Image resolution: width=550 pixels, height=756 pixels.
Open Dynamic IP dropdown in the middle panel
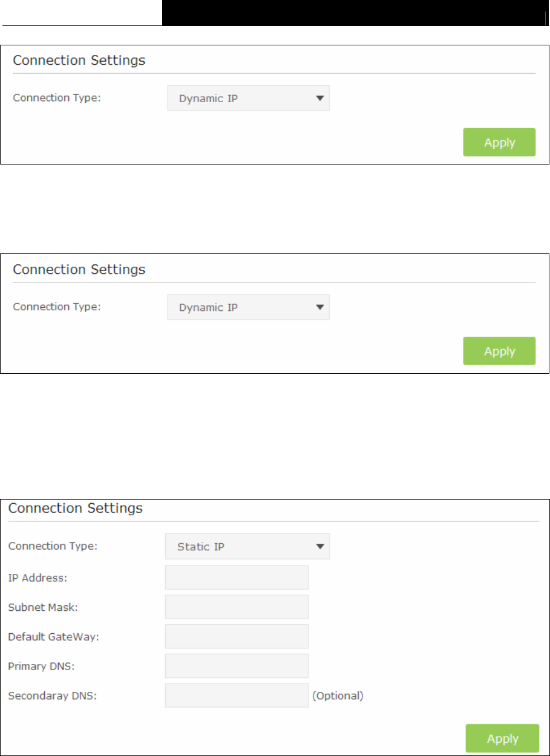(x=248, y=307)
